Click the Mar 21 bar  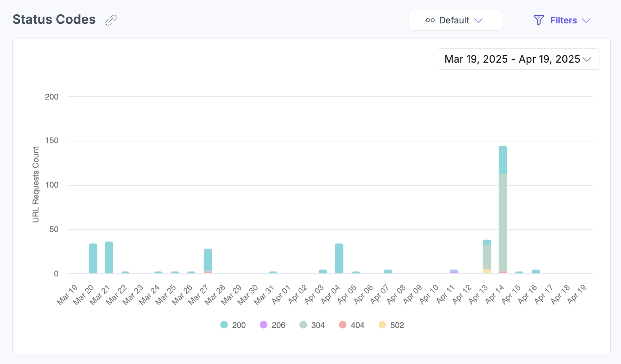(x=109, y=257)
